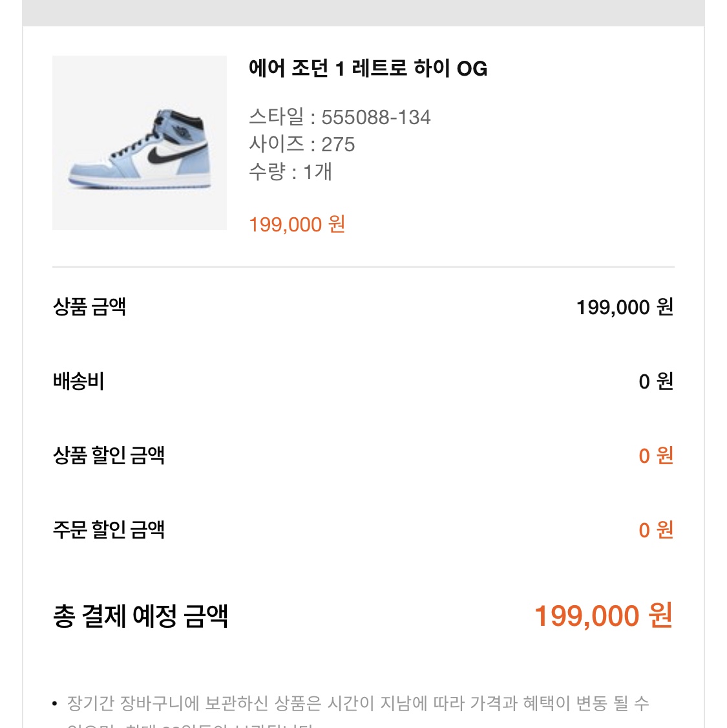The width and height of the screenshot is (727, 728).
Task: Click the divider line below the product
Action: [363, 266]
